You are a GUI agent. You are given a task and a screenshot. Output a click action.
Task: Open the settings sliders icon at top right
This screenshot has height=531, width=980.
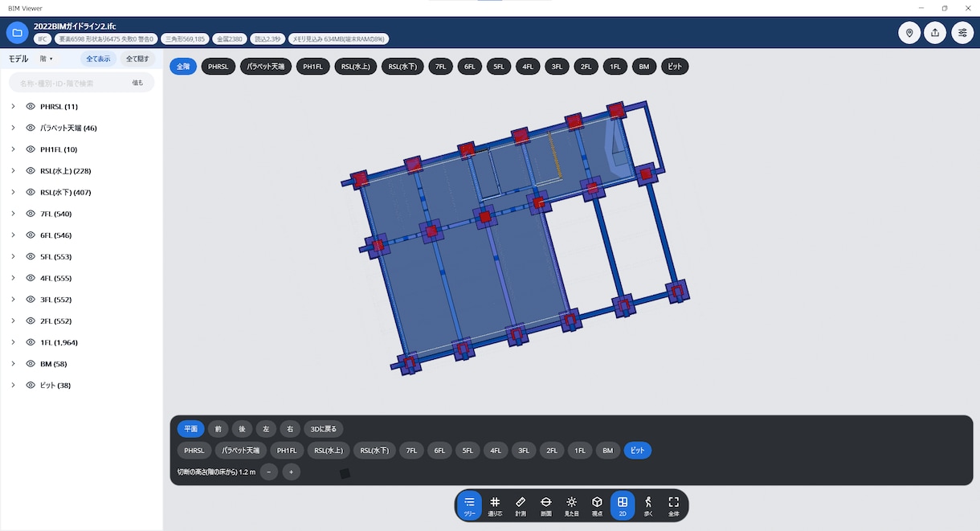[962, 33]
